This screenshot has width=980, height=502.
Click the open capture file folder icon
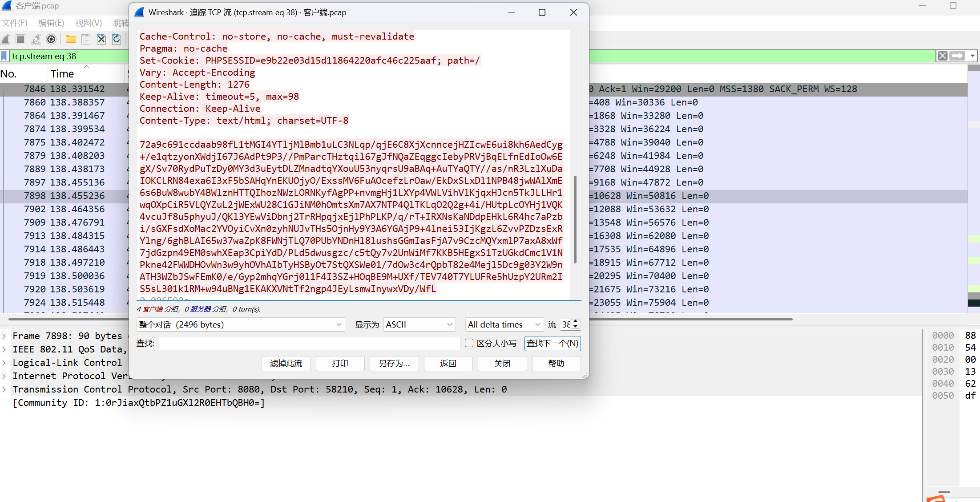pos(70,39)
